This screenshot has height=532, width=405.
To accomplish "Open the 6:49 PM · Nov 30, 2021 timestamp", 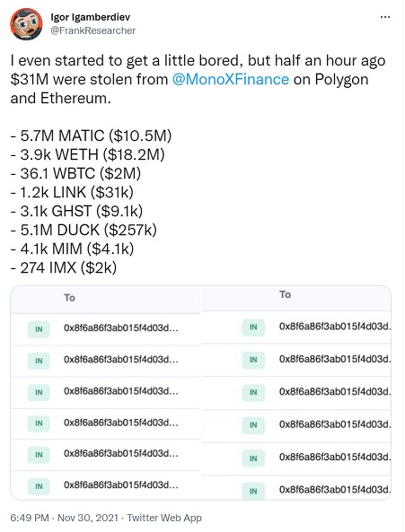I will pos(65,518).
